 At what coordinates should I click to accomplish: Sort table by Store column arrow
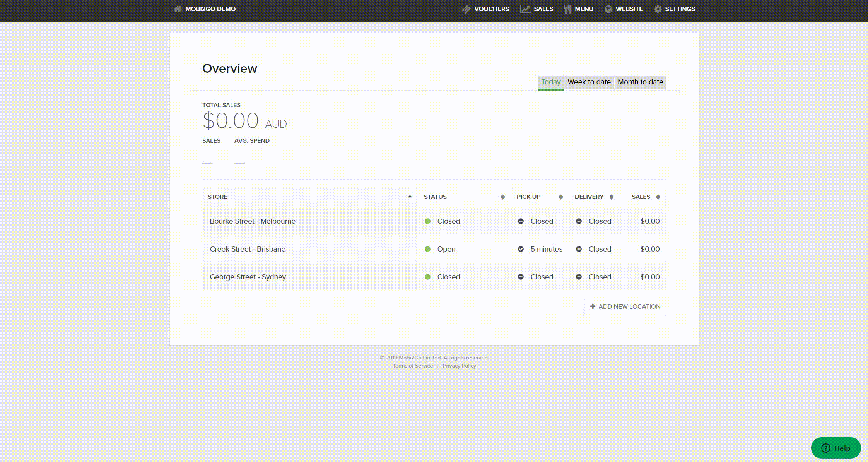pyautogui.click(x=410, y=197)
